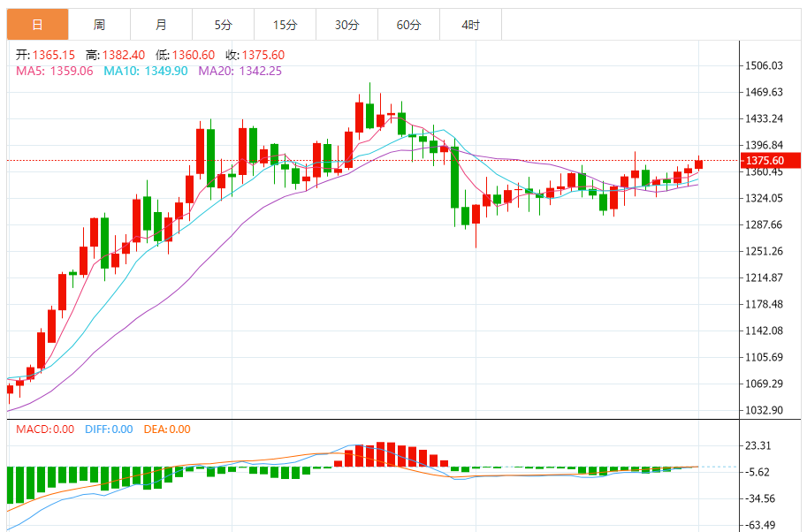Show the 30分 interval chart
The image size is (807, 532).
point(346,26)
